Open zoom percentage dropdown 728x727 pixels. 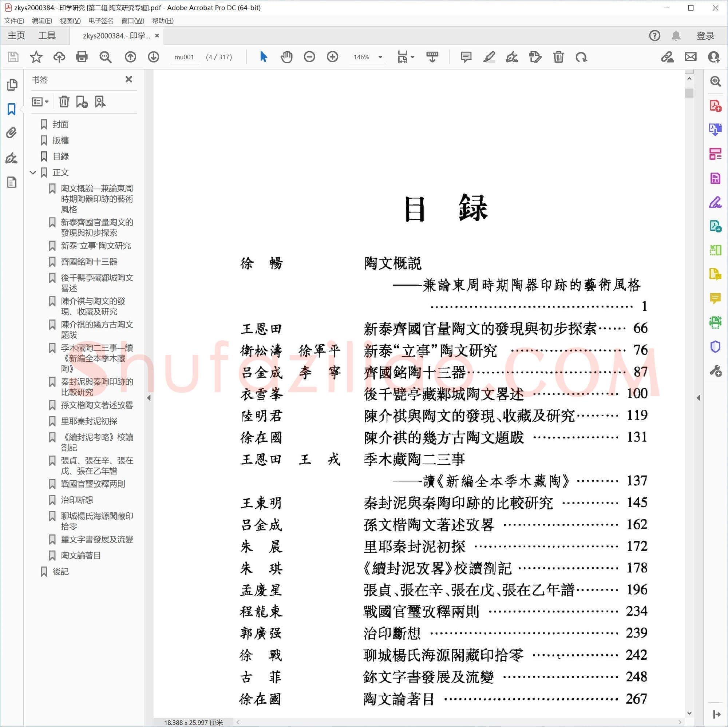pyautogui.click(x=381, y=57)
